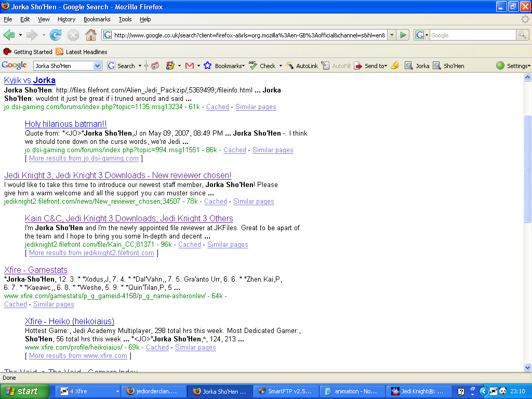Click the Send to button icon
This screenshot has height=399, width=532.
(358, 66)
